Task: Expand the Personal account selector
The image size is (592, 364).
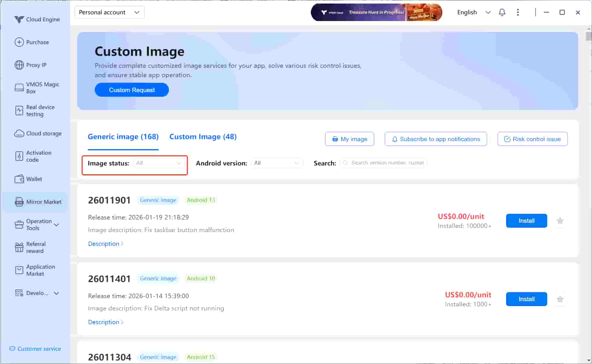Action: coord(109,12)
